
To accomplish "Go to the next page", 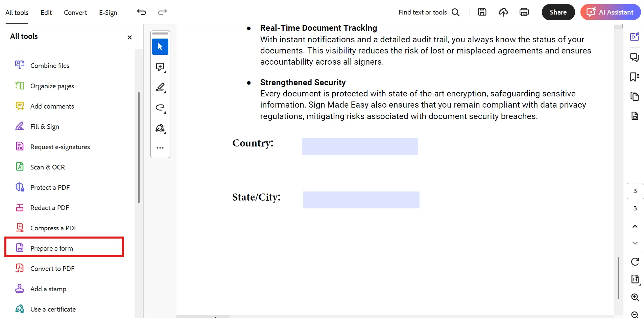I will [x=635, y=243].
